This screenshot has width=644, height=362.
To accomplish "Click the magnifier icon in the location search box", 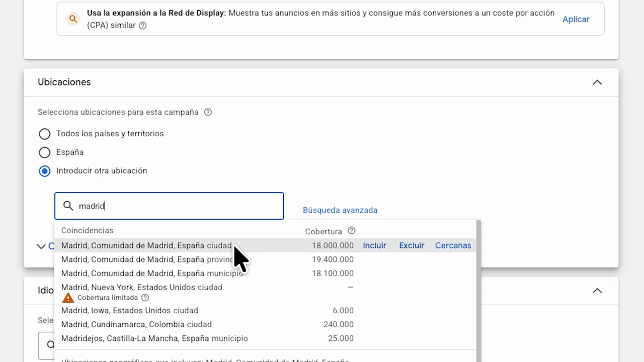I will point(68,206).
